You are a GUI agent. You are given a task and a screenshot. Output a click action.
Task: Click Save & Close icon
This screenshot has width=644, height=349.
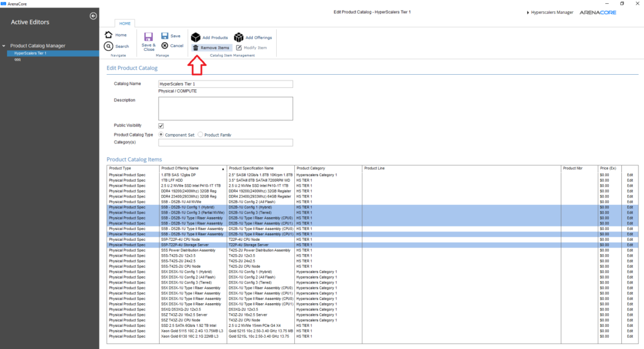click(x=148, y=37)
